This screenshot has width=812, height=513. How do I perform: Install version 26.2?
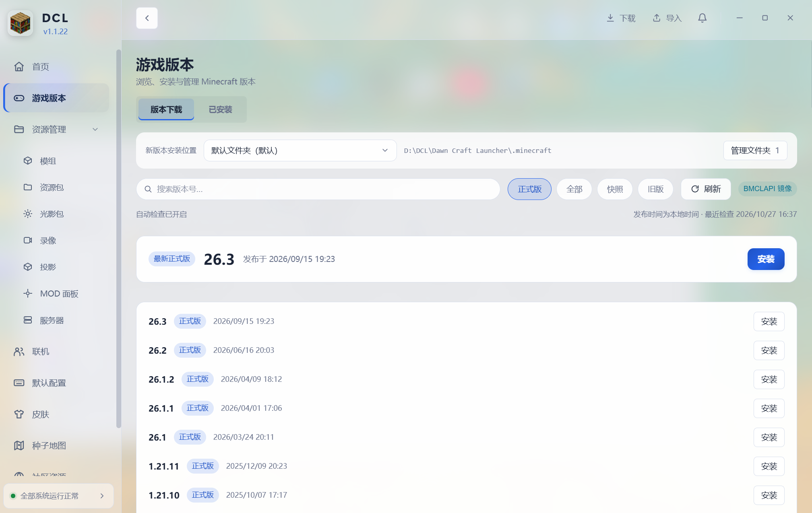769,350
